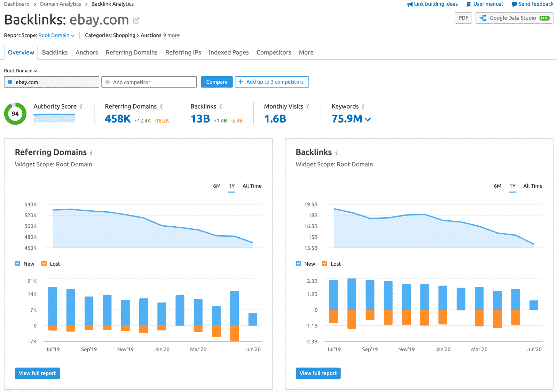Image resolution: width=557 pixels, height=392 pixels.
Task: Click the Compare button
Action: 217,82
